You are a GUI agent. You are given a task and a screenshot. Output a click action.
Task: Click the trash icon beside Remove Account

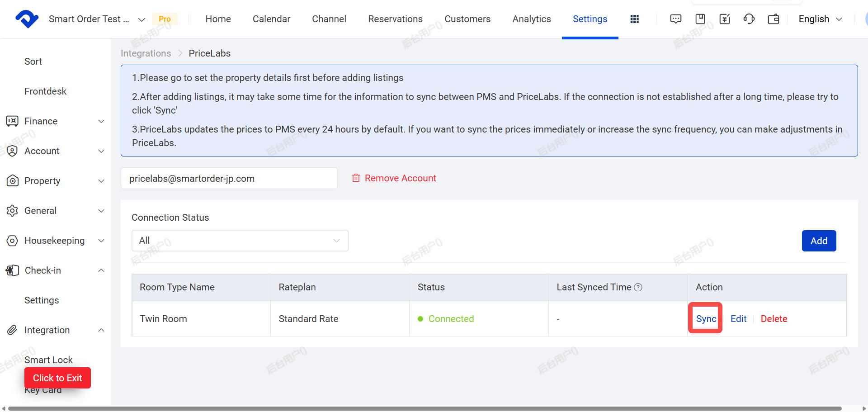(x=356, y=178)
